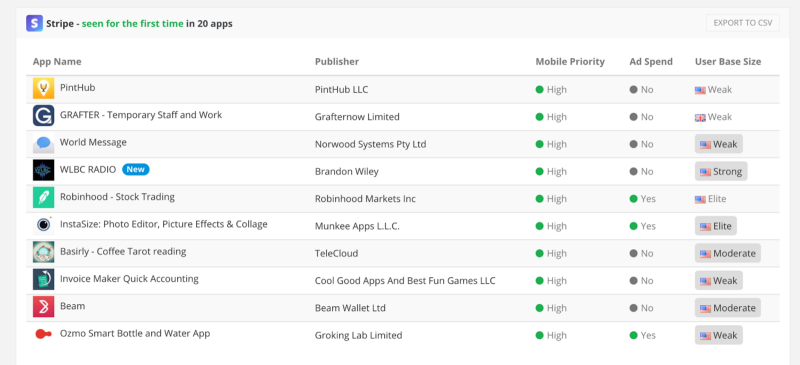
Task: Sort by the Mobile Priority column header
Action: pyautogui.click(x=570, y=62)
